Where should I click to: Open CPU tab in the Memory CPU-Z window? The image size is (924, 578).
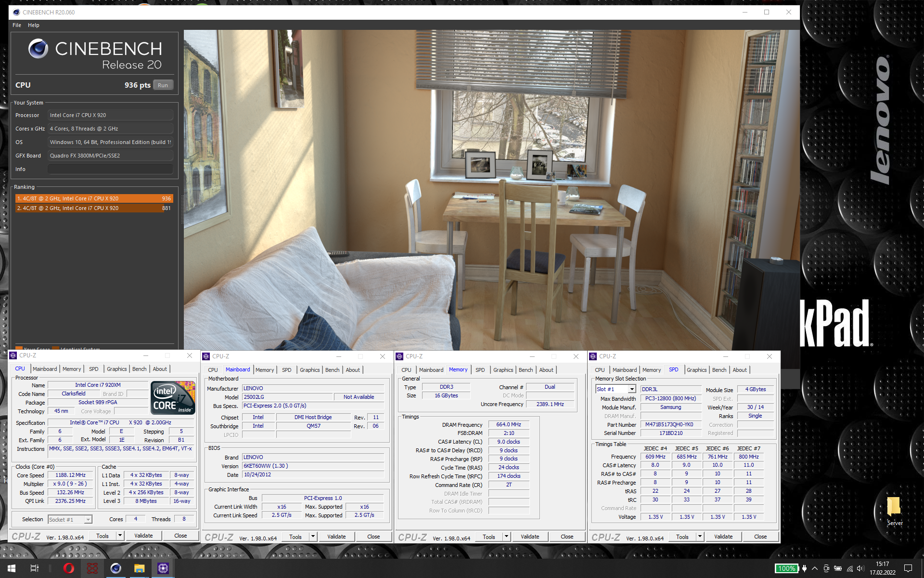pos(407,370)
